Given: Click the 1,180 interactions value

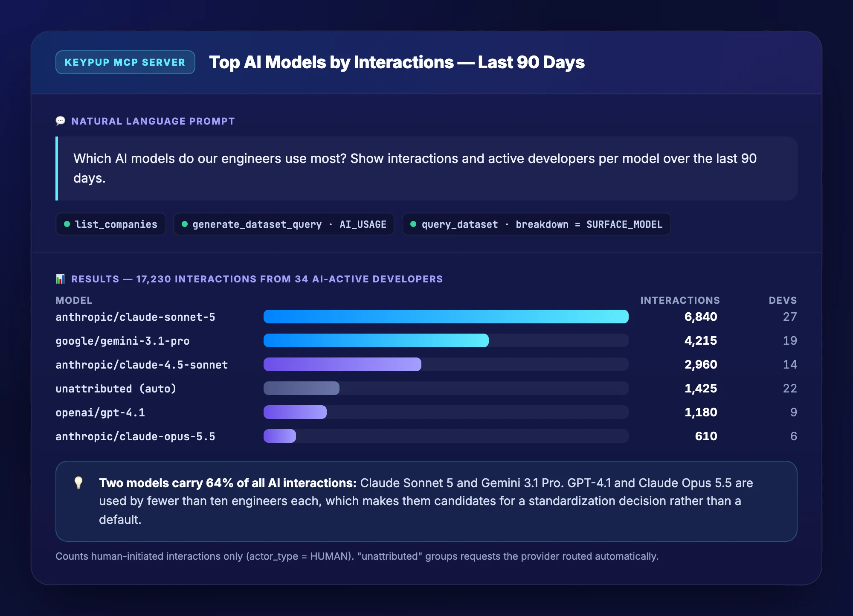Looking at the screenshot, I should coord(701,412).
